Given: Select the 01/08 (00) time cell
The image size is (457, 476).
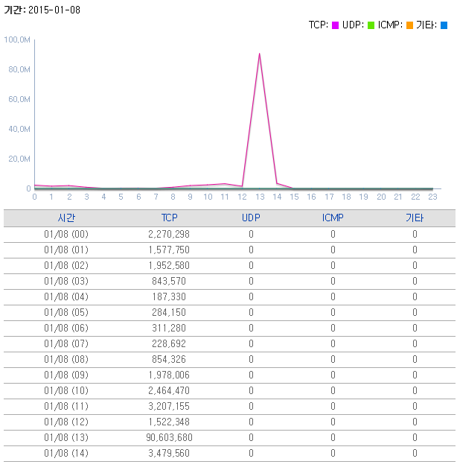Looking at the screenshot, I should 66,234.
